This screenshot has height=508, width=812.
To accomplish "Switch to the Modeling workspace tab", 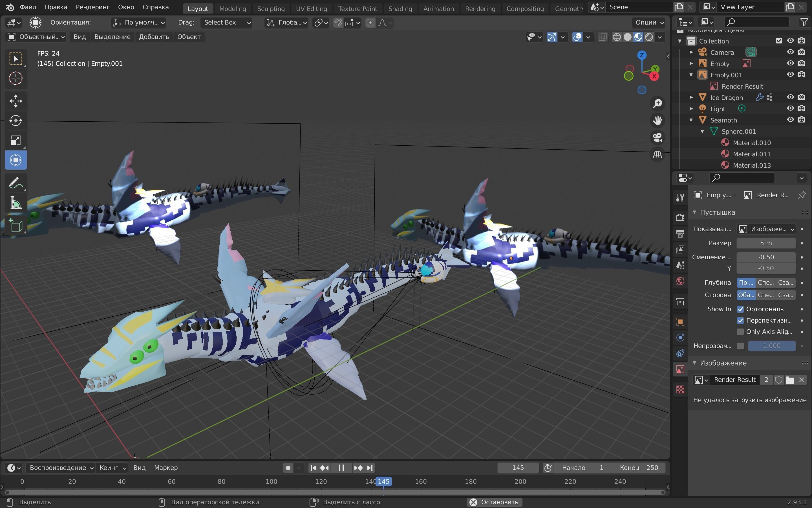I will pos(233,8).
